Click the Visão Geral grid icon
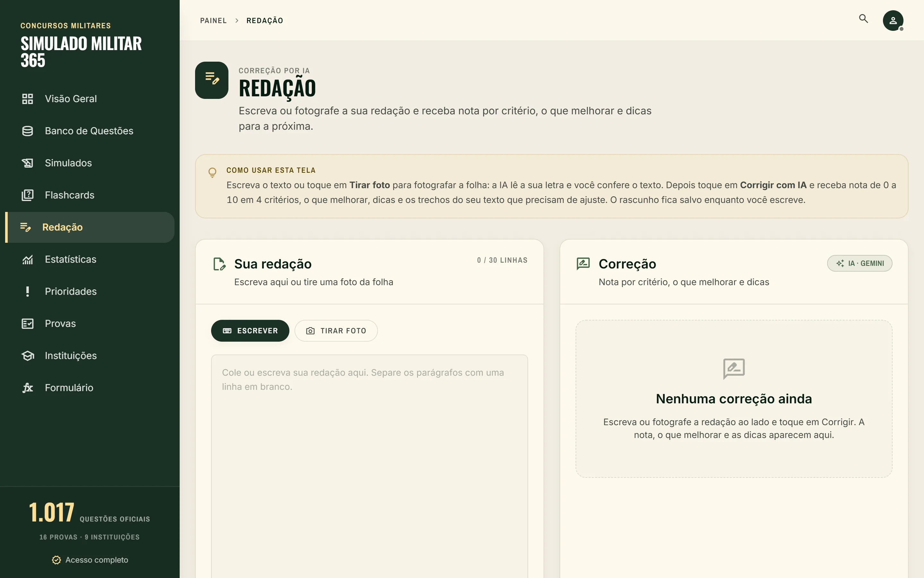Viewport: 924px width, 578px height. 28,99
